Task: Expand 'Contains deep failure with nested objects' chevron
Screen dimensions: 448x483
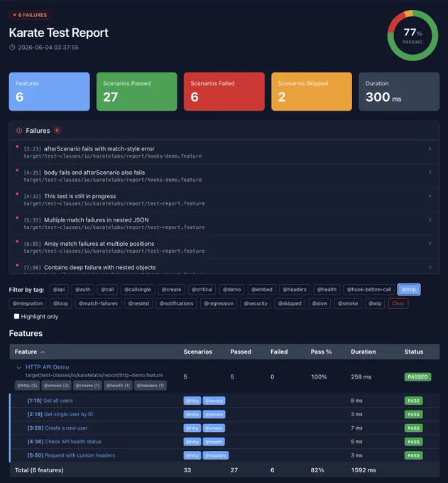Action: tap(430, 267)
